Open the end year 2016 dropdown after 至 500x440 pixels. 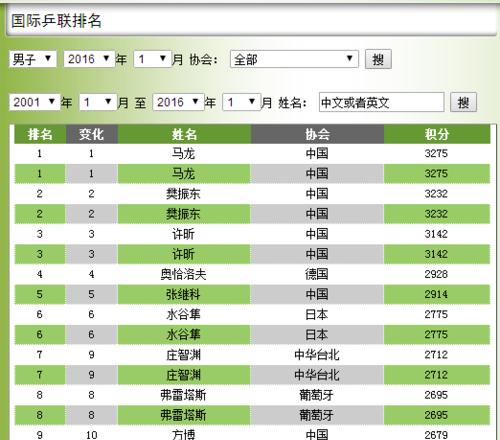[x=178, y=102]
